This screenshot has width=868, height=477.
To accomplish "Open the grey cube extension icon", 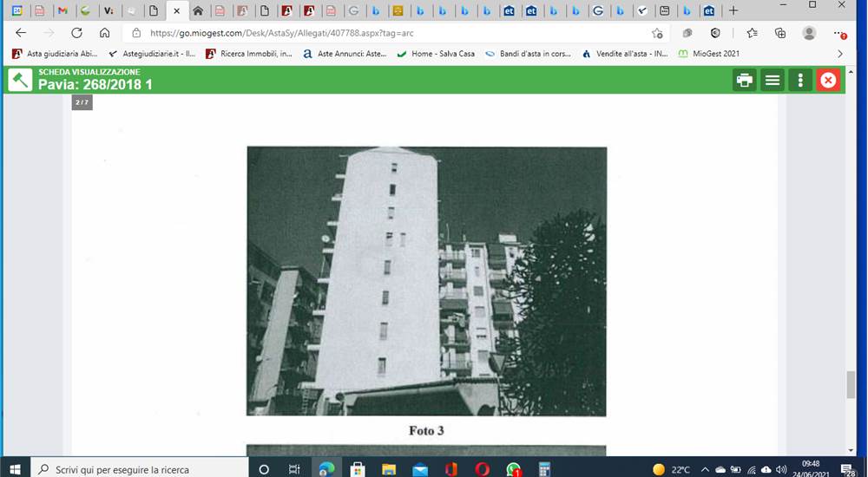I will [687, 33].
